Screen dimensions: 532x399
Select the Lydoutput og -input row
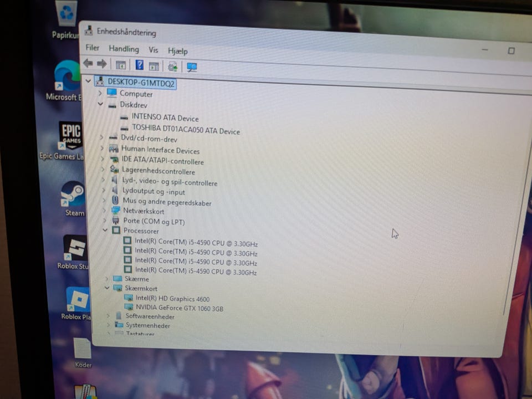coord(154,192)
